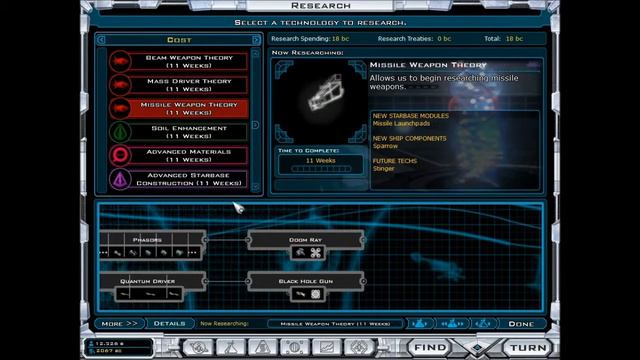This screenshot has height=360, width=640.
Task: Click the first flask zoom icon
Action: (x=420, y=324)
